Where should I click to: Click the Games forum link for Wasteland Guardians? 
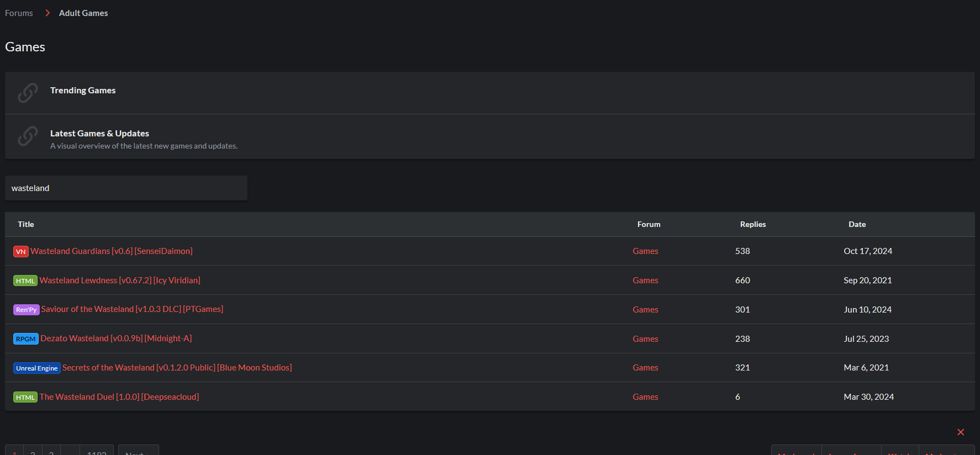click(645, 251)
